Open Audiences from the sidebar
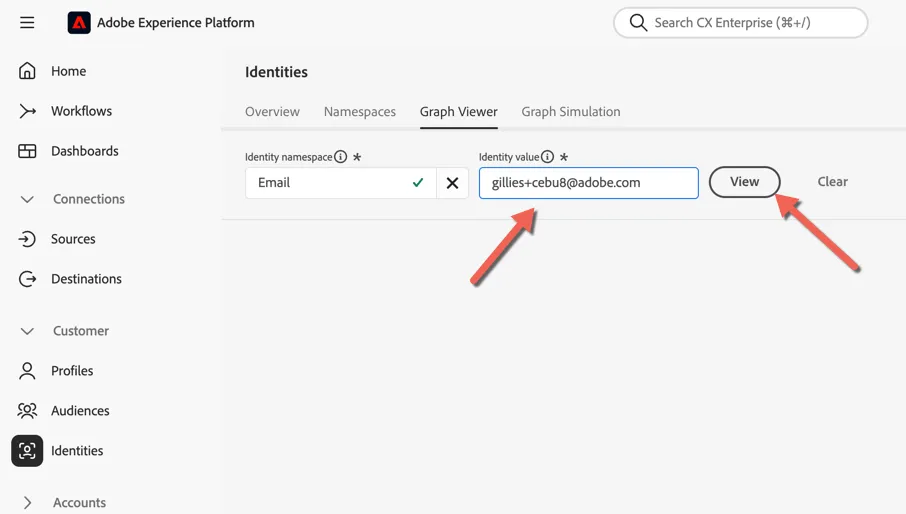This screenshot has width=906, height=514. click(80, 411)
